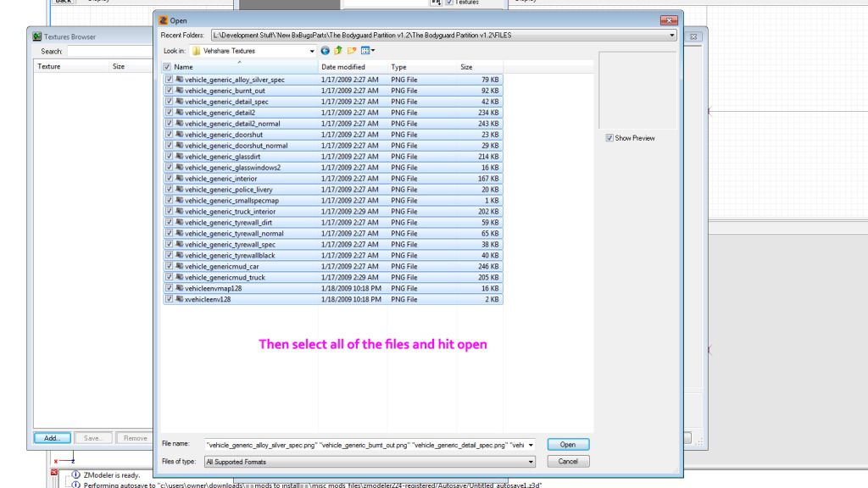
Task: Click file icon of vehicle_generic_detail2_normal
Action: pos(180,124)
